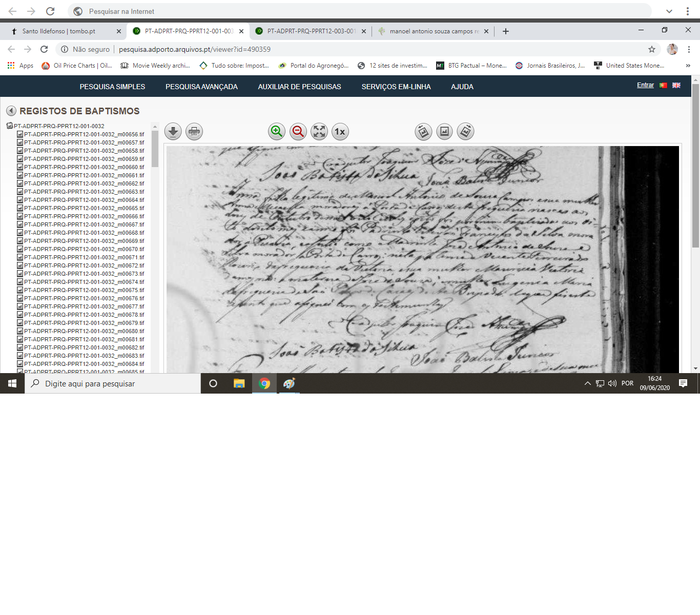This screenshot has height=615, width=700.
Task: Open the Pesquisa Avançada menu
Action: tap(201, 87)
